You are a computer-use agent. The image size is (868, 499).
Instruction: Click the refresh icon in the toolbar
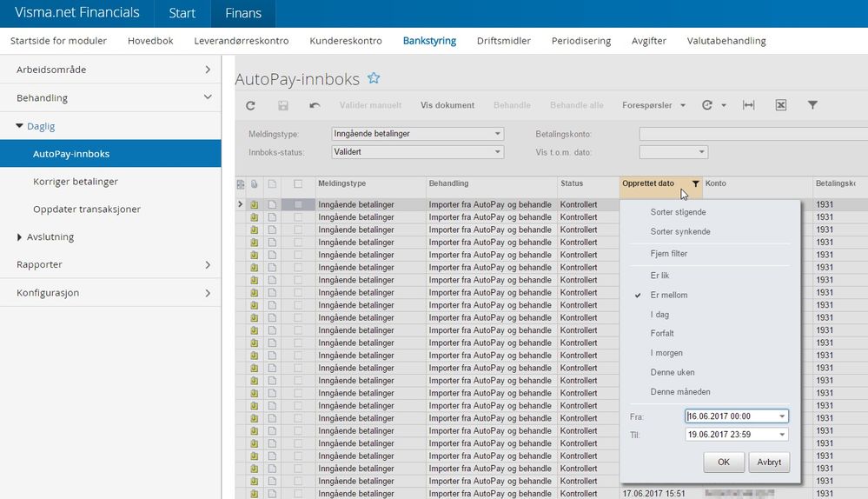point(250,105)
